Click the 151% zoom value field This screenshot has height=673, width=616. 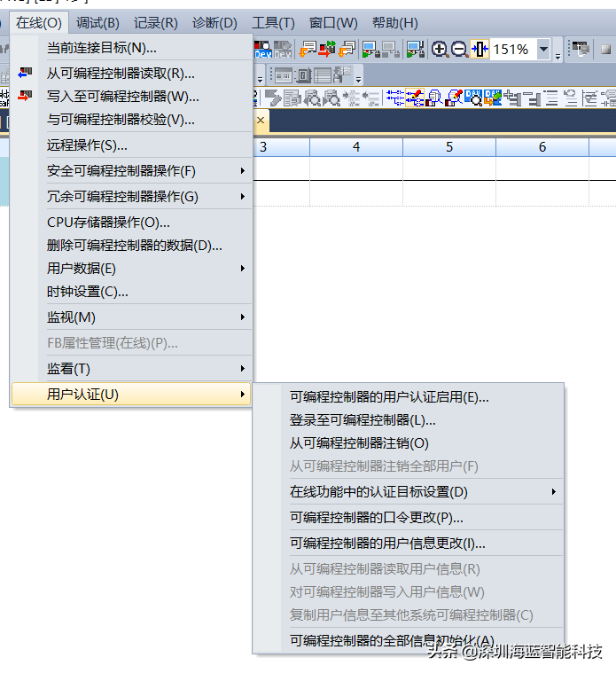coord(513,50)
